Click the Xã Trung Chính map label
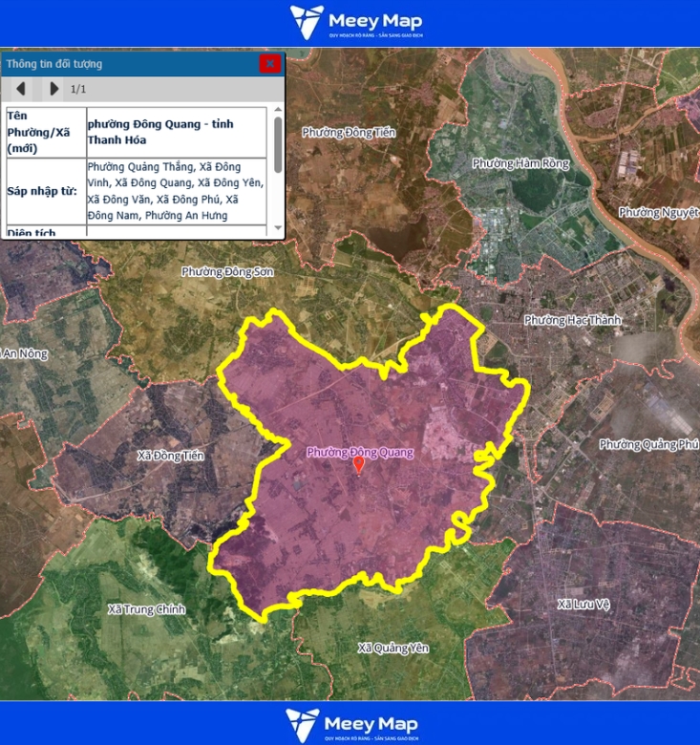The width and height of the screenshot is (700, 745). 146,608
